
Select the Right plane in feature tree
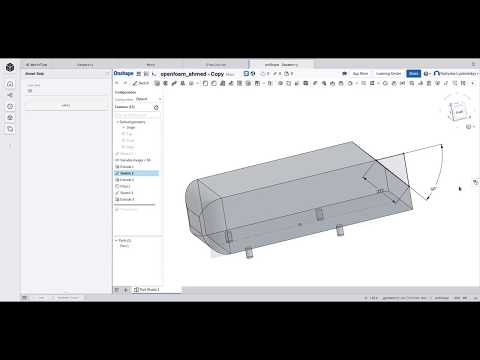tap(129, 147)
